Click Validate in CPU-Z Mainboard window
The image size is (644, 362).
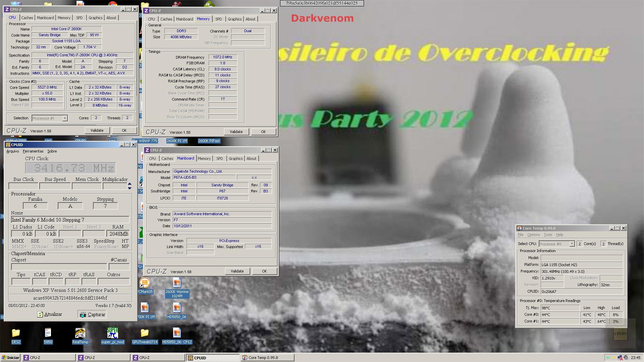237,271
